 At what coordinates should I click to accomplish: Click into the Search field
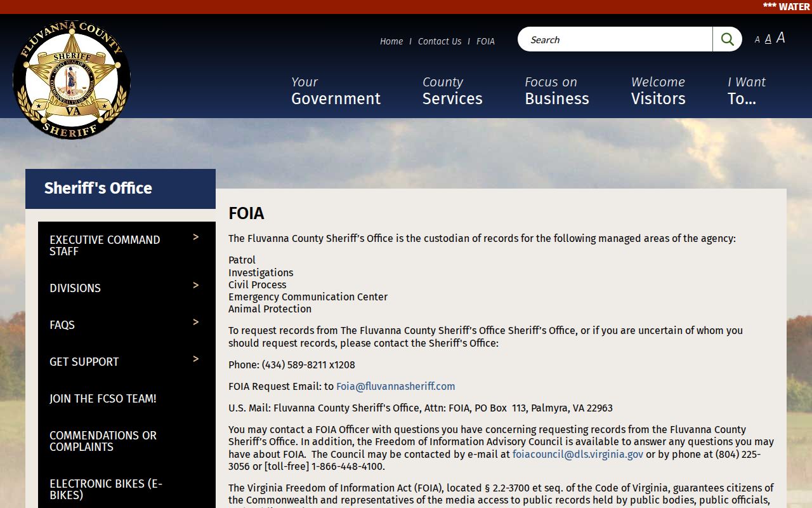click(x=615, y=39)
